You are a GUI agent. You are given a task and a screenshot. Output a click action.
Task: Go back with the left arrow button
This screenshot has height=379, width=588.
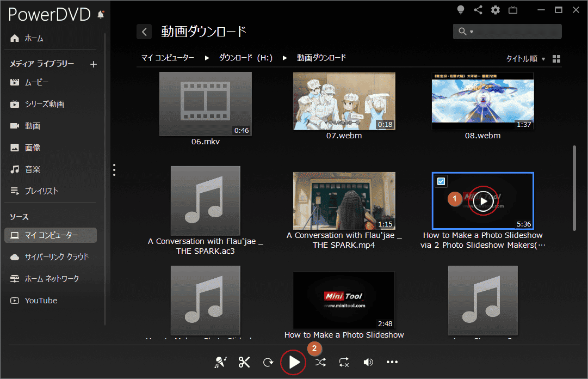[x=144, y=32]
